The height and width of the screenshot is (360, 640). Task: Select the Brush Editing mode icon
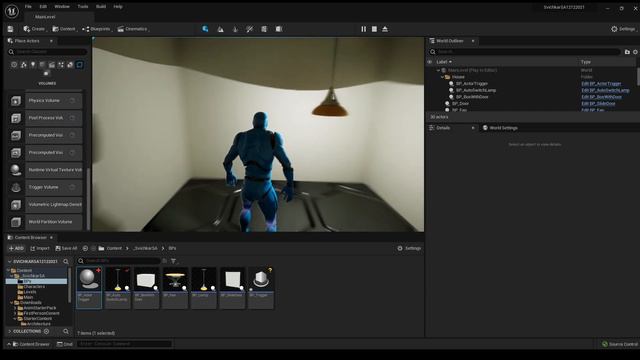coord(279,29)
